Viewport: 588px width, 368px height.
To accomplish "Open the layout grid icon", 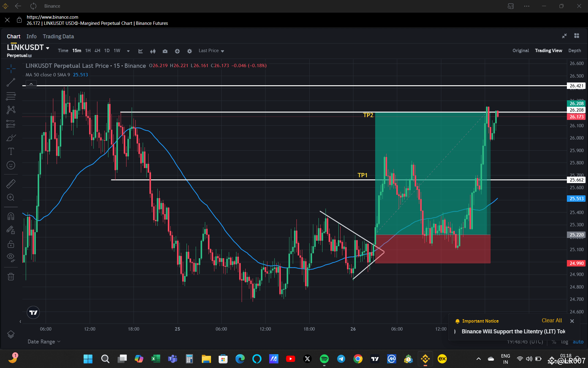I will tap(577, 36).
